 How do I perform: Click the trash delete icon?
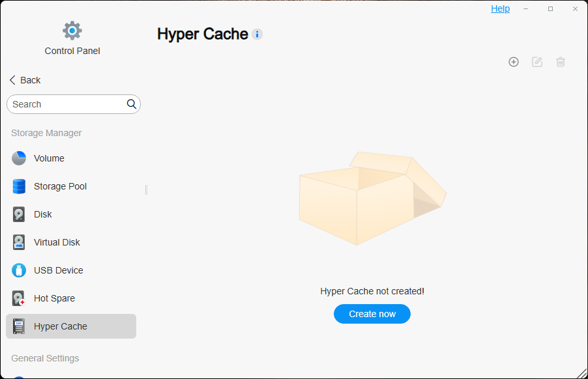click(561, 62)
